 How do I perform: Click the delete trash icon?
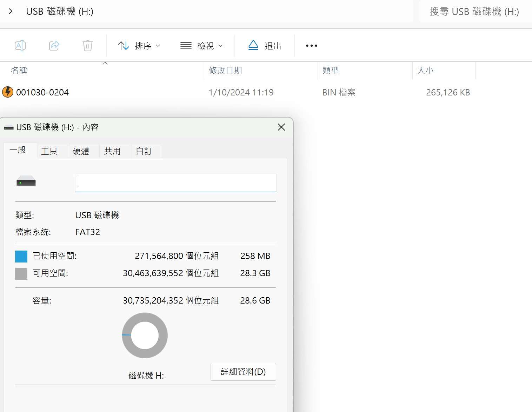pyautogui.click(x=88, y=46)
